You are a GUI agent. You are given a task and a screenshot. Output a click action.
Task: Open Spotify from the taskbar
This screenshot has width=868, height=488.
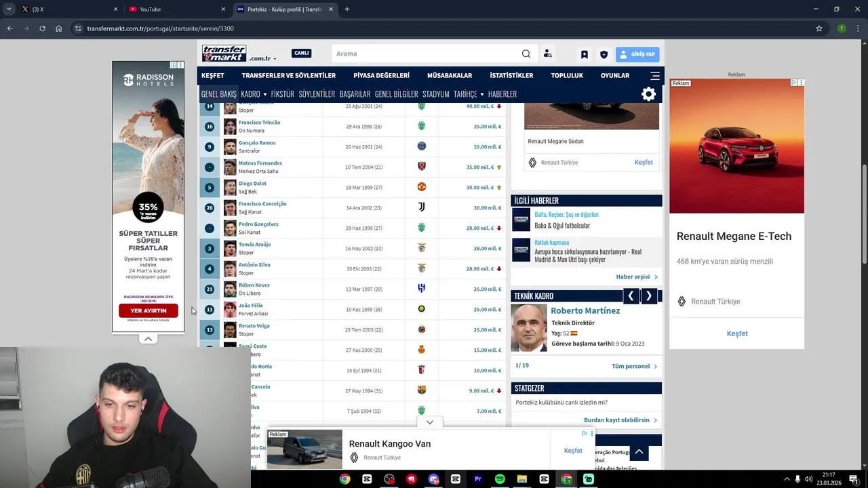pyautogui.click(x=500, y=479)
